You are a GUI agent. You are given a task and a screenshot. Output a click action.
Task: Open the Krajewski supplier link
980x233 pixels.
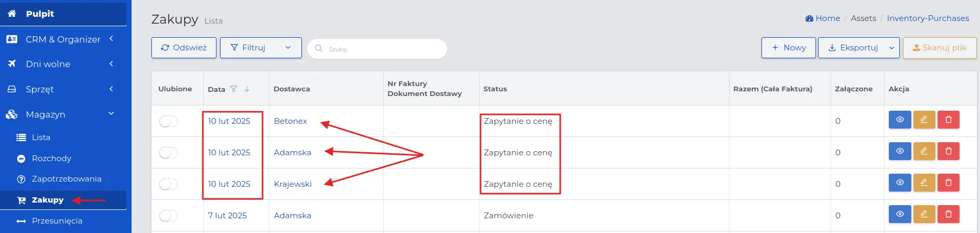tap(292, 184)
